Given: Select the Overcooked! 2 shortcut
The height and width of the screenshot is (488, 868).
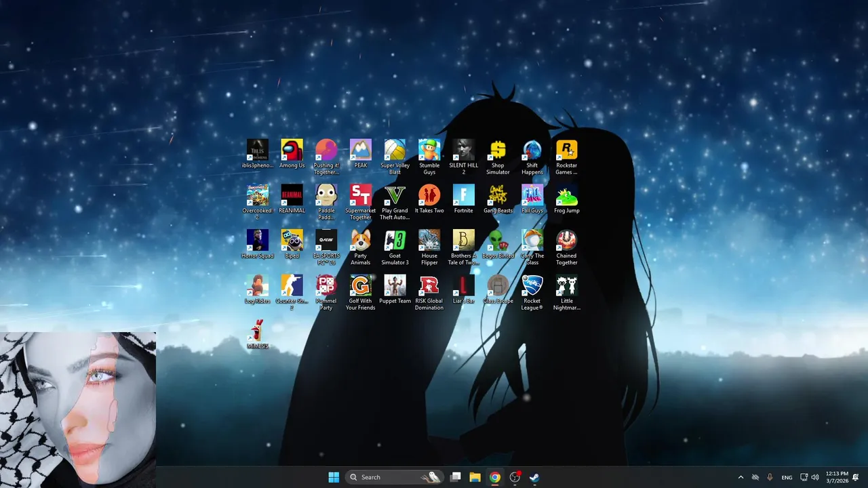Looking at the screenshot, I should pos(258,202).
